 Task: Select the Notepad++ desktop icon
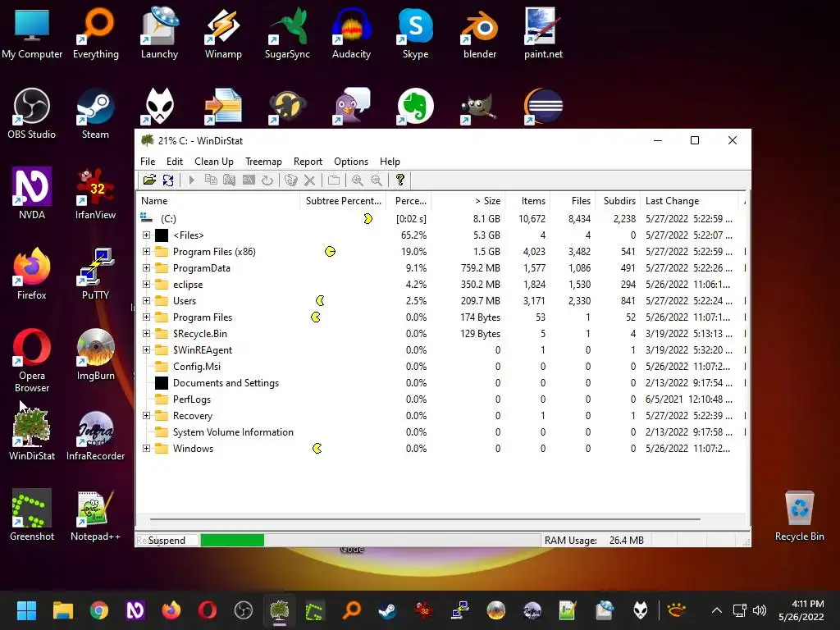95,515
